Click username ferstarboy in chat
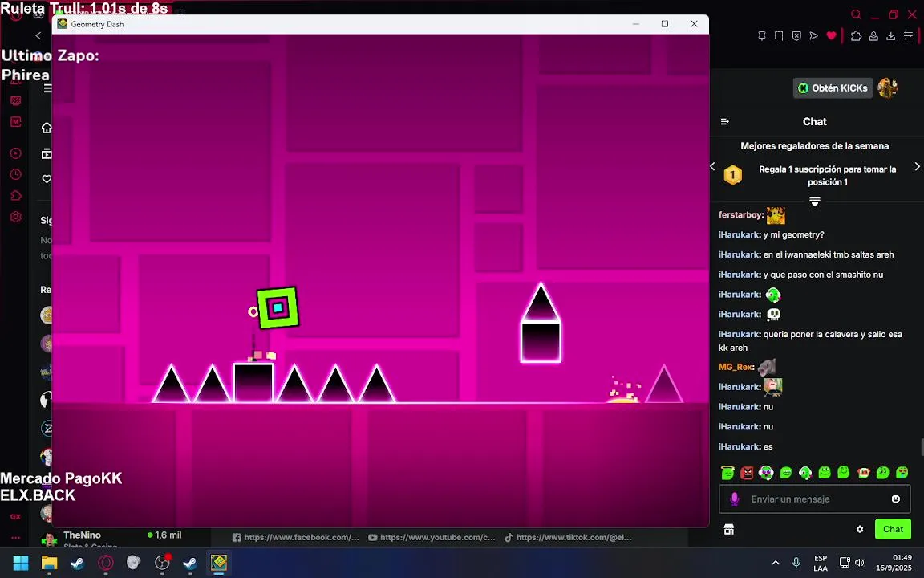The height and width of the screenshot is (578, 924). (x=741, y=214)
